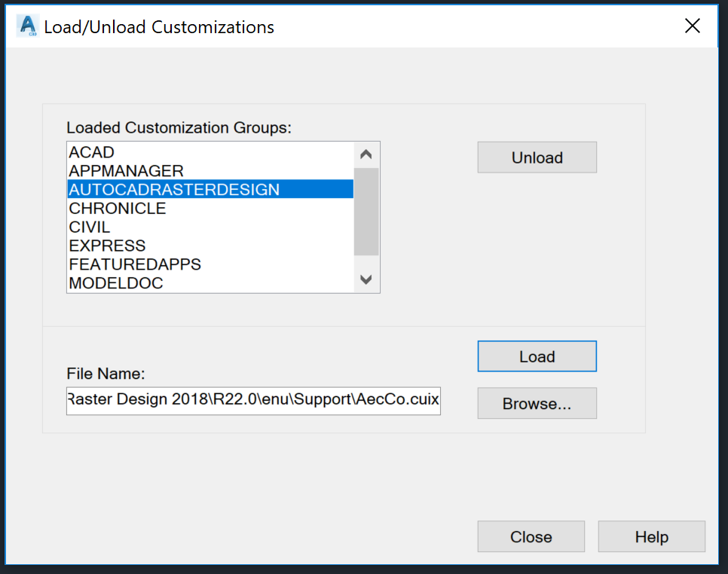This screenshot has height=574, width=728.
Task: Click the Close button
Action: 531,536
